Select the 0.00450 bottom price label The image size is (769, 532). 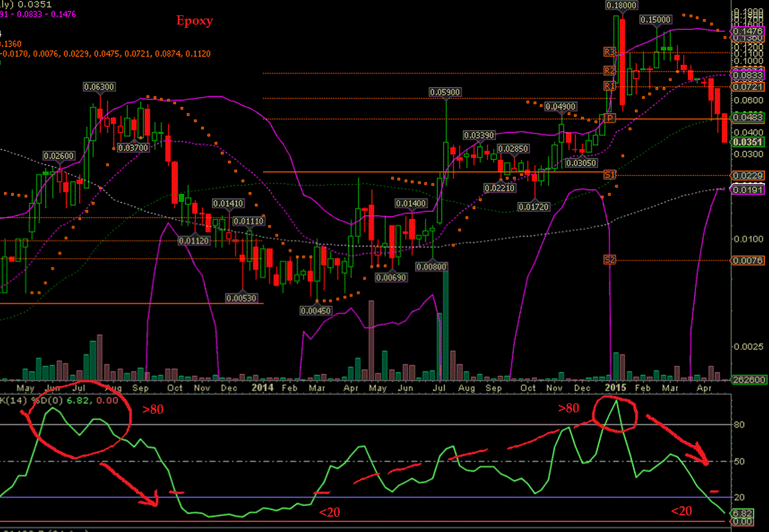tap(316, 311)
